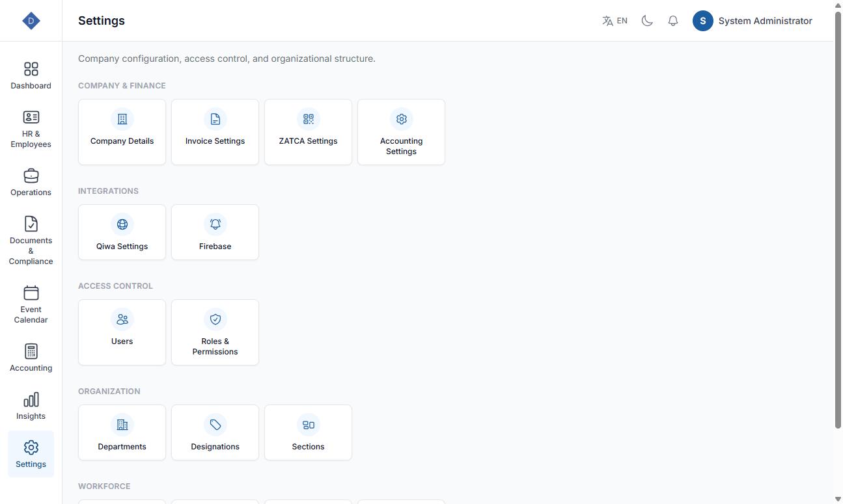The height and width of the screenshot is (504, 843).
Task: Click the INTEGRATIONS heading
Action: pyautogui.click(x=108, y=191)
